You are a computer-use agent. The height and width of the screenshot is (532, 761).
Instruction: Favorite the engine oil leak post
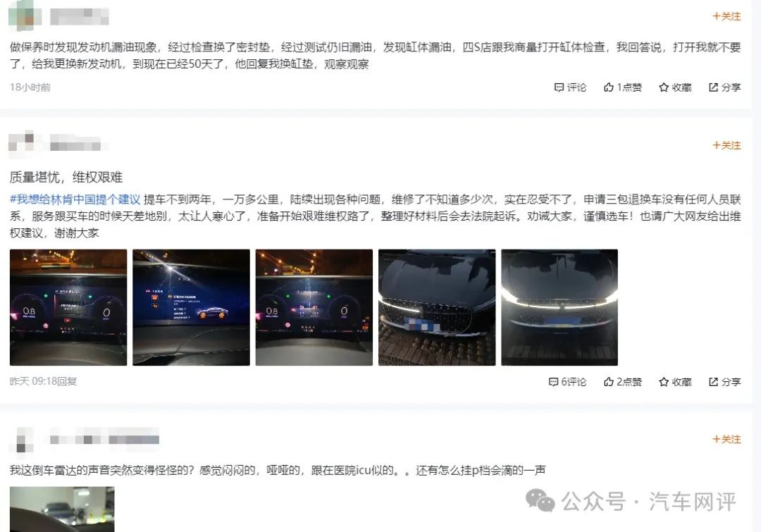point(675,87)
